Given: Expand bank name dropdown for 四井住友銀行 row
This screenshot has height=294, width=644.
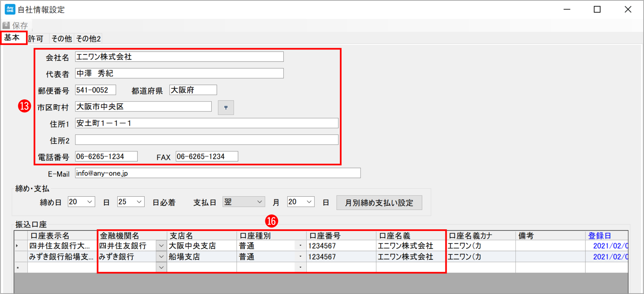Looking at the screenshot, I should 161,246.
